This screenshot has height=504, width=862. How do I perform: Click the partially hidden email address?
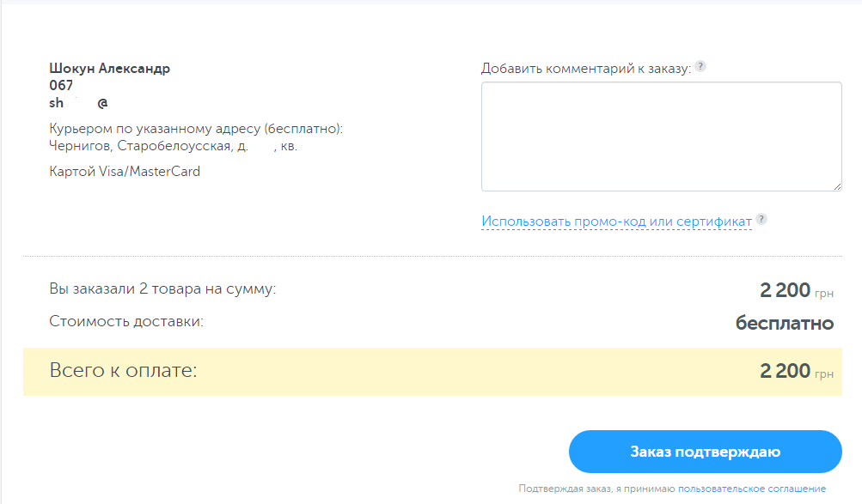pyautogui.click(x=79, y=102)
